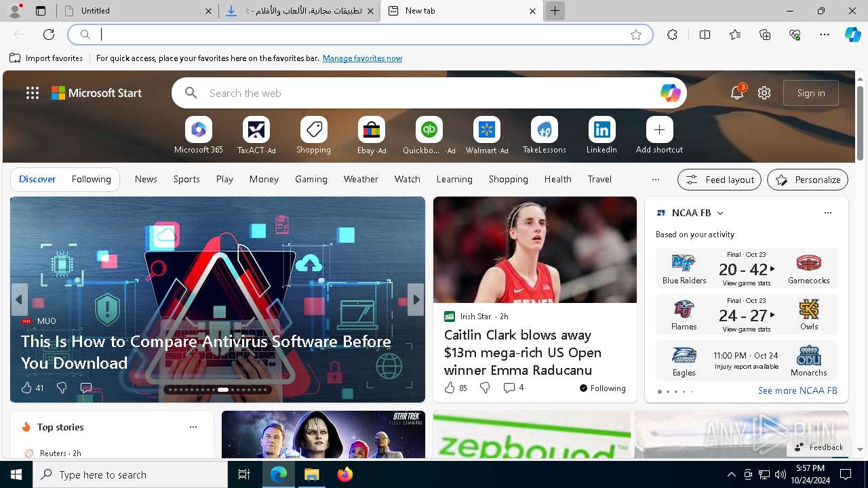Open Edge profile icon
Screen dimensions: 868x488
coord(15,10)
